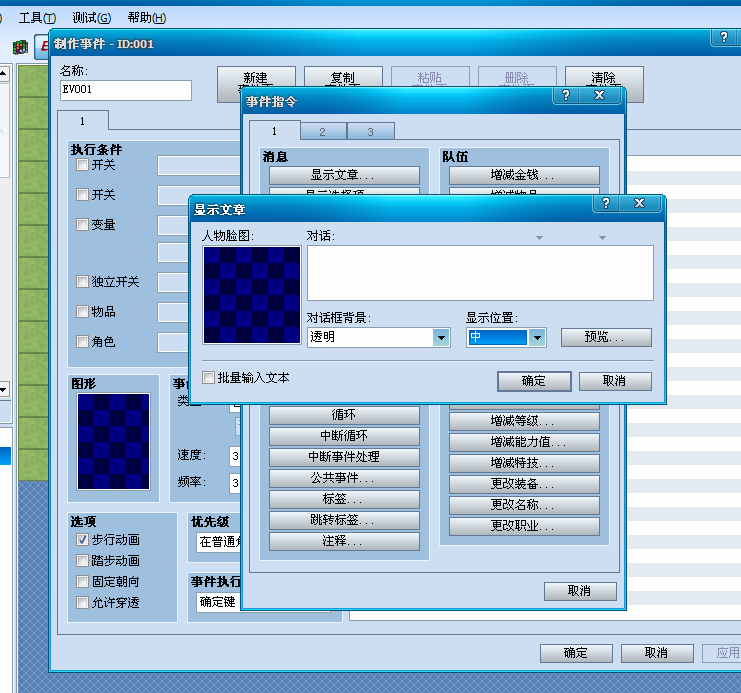
Task: Open the 帮助 menu
Action: pyautogui.click(x=146, y=18)
